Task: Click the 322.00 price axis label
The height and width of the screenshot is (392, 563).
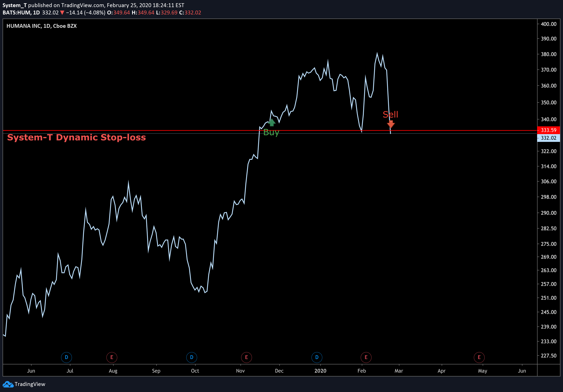Action: click(x=549, y=151)
